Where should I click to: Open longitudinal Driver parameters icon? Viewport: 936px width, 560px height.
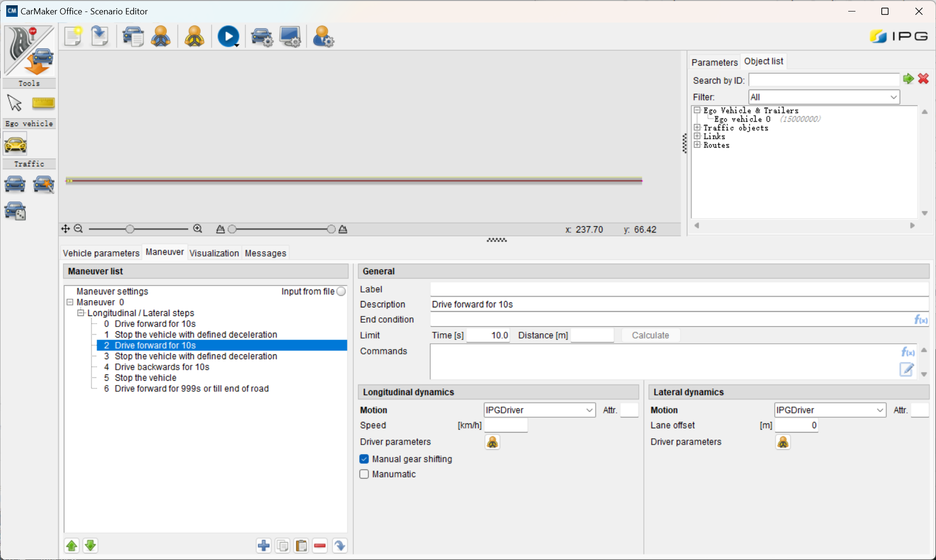tap(492, 442)
